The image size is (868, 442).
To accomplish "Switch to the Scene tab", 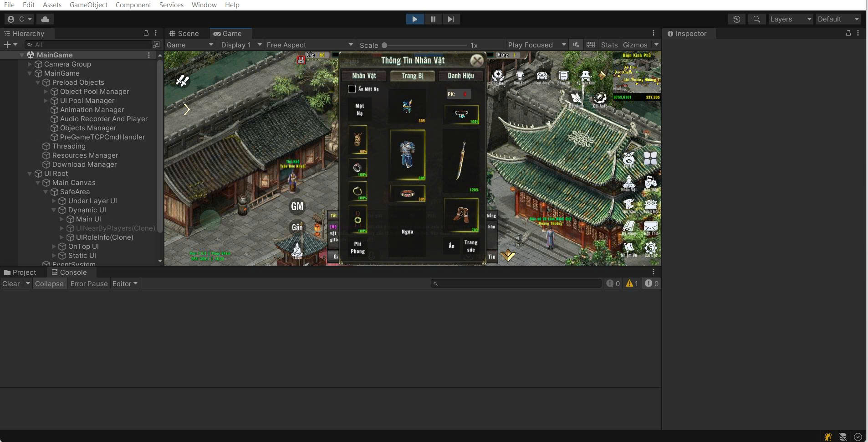I will click(184, 33).
